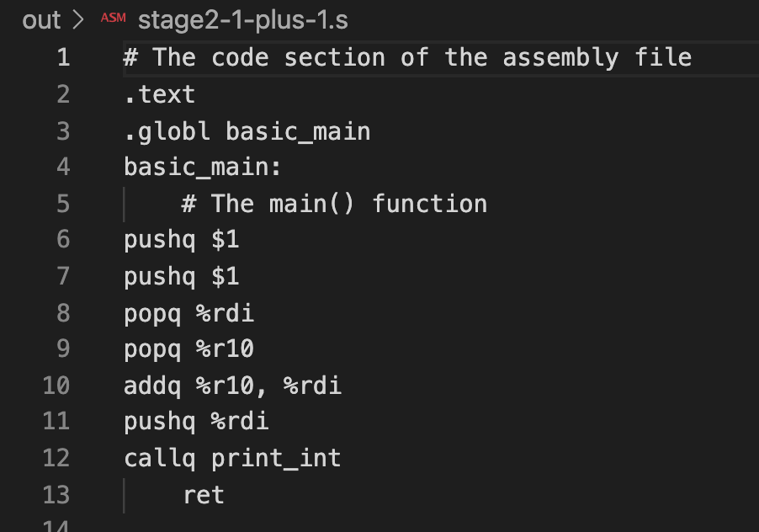Place cursor on the '.text' directive
759x532 pixels.
pyautogui.click(x=160, y=94)
